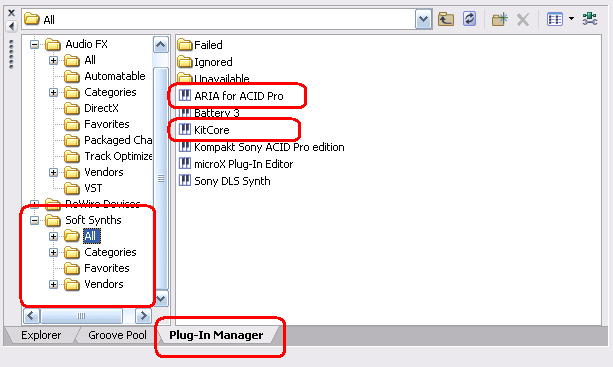The image size is (613, 367).
Task: Select the Soft Synths folder
Action: pos(93,220)
